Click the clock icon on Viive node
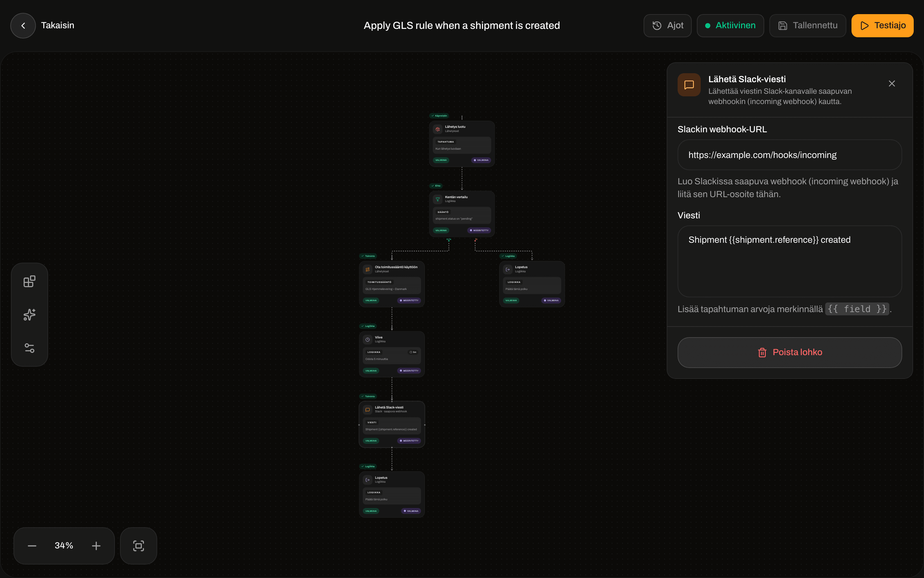This screenshot has height=578, width=924. 367,339
